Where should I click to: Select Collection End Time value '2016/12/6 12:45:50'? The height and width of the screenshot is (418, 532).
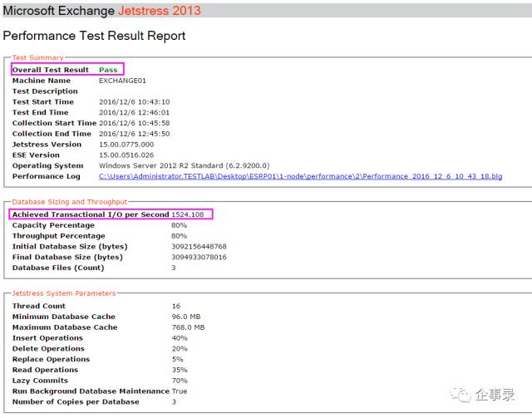[135, 134]
